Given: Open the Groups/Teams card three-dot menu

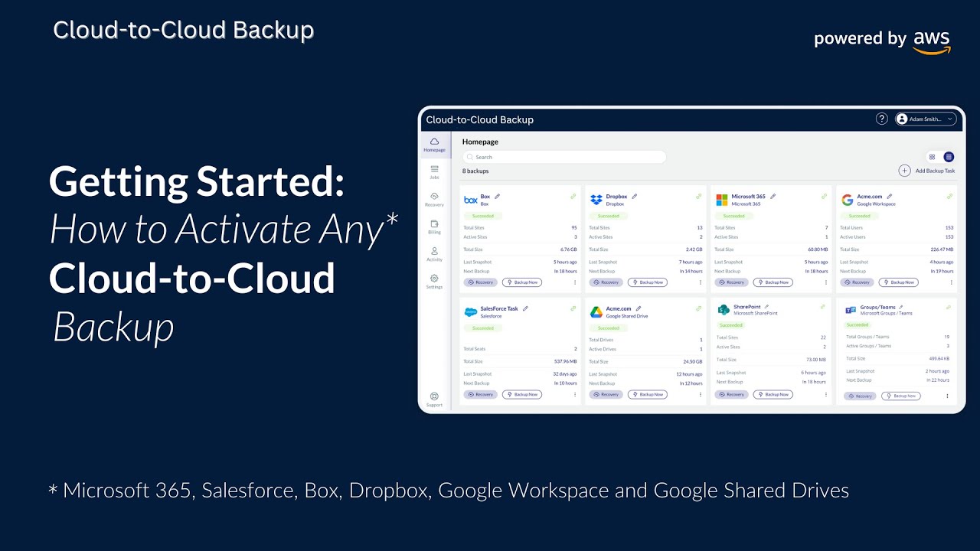Looking at the screenshot, I should click(947, 396).
